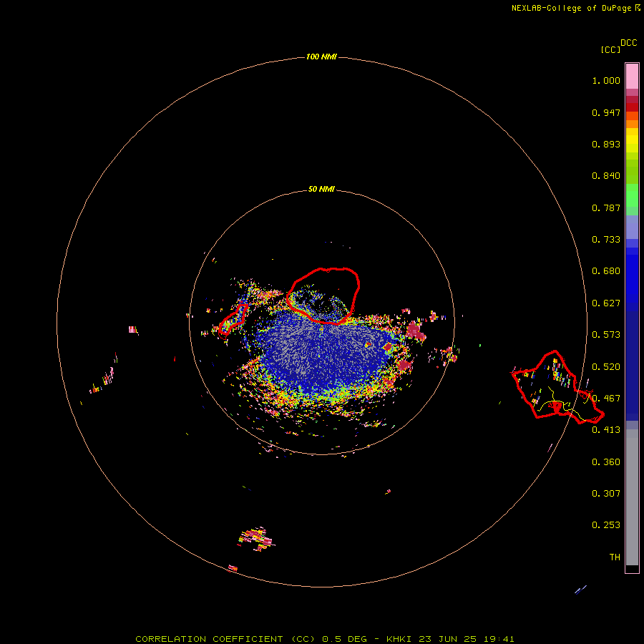
Task: Click the 0.680 scale value
Action: click(x=606, y=271)
